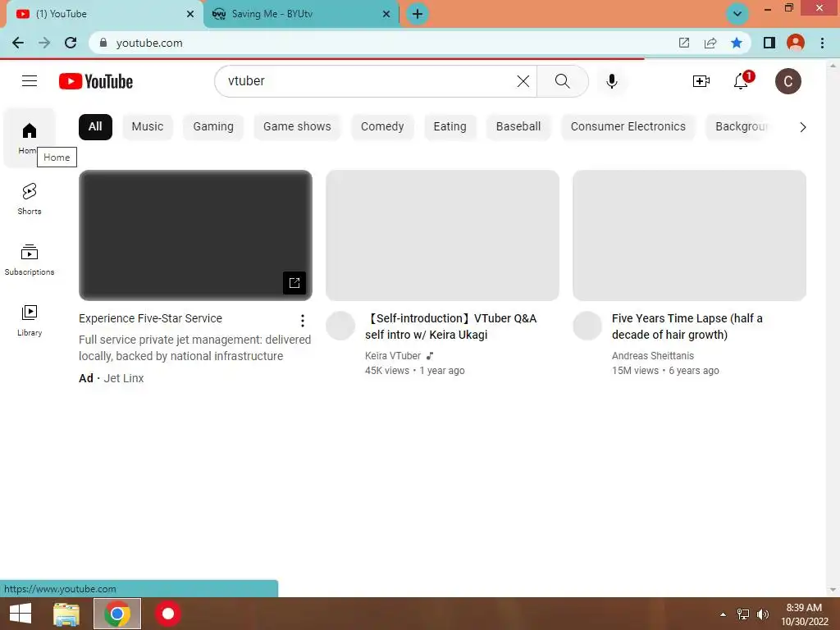Click the YouTube logo
Image resolution: width=840 pixels, height=630 pixels.
96,81
